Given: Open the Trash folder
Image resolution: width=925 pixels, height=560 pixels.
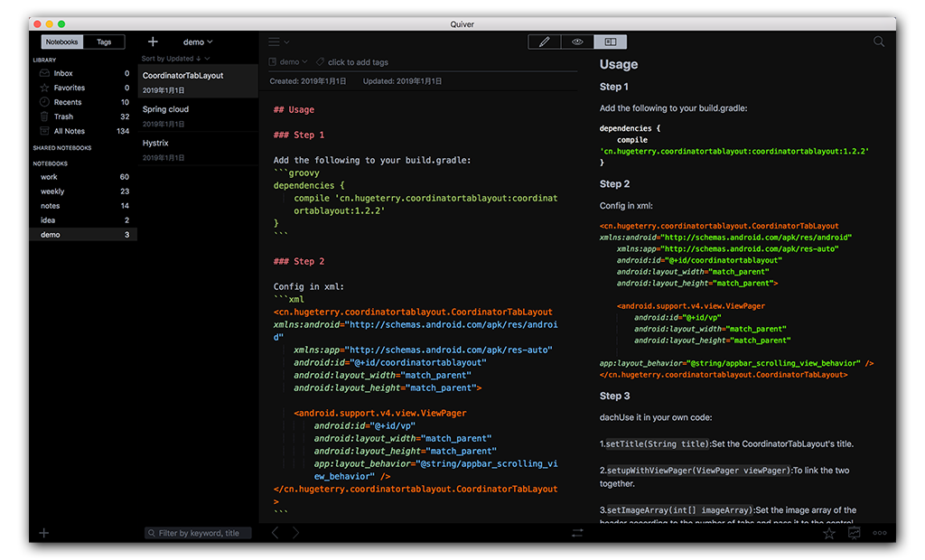Looking at the screenshot, I should tap(84, 117).
